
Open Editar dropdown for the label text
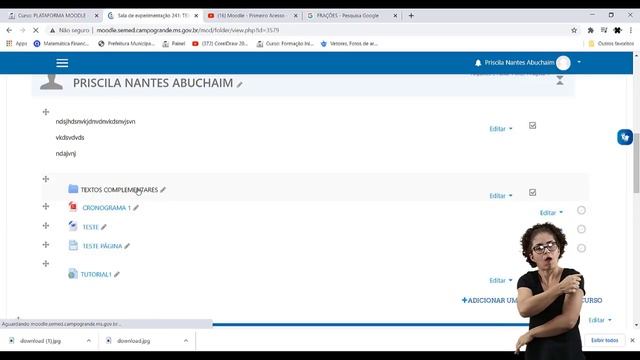(501, 129)
